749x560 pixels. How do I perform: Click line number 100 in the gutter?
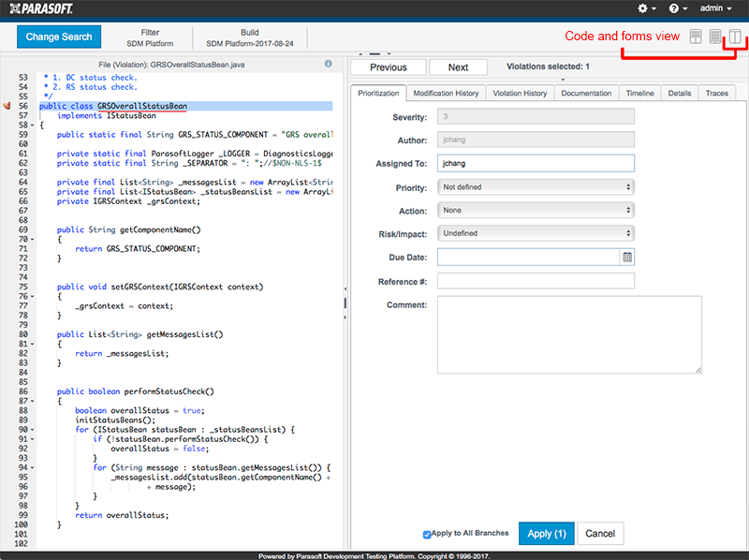[x=21, y=524]
